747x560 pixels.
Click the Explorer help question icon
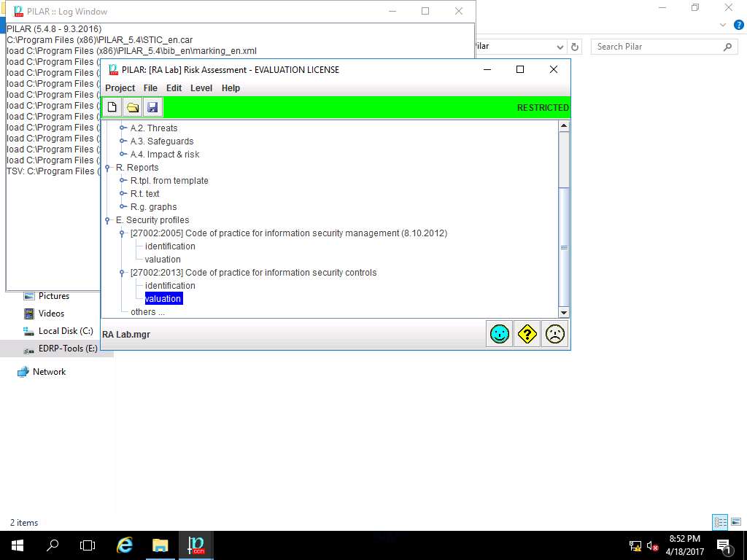[x=738, y=25]
